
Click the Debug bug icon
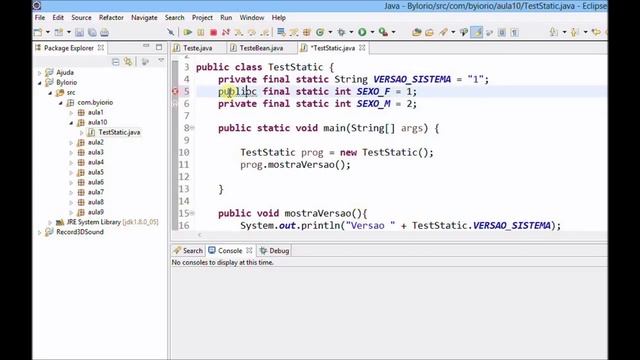click(x=341, y=32)
